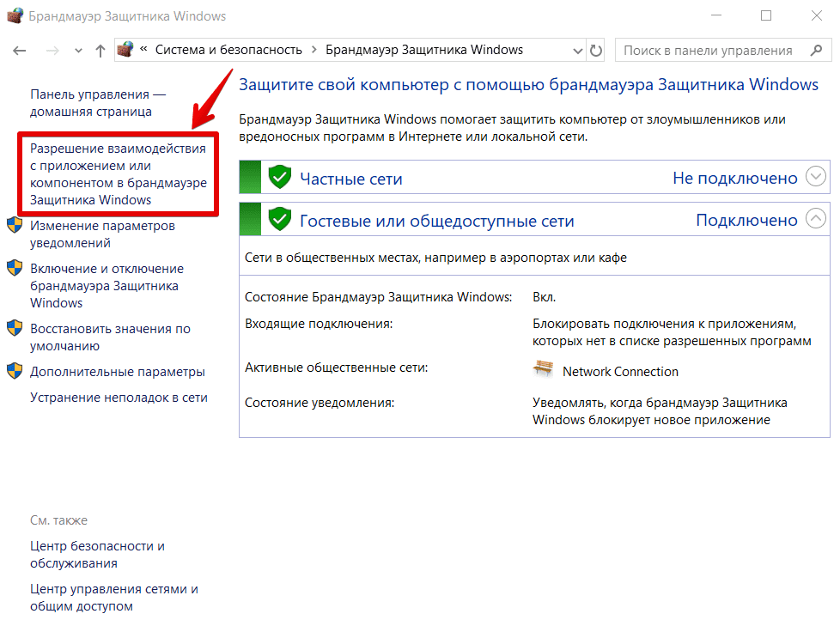Click the green shield beside Гостевые сети

(x=280, y=219)
